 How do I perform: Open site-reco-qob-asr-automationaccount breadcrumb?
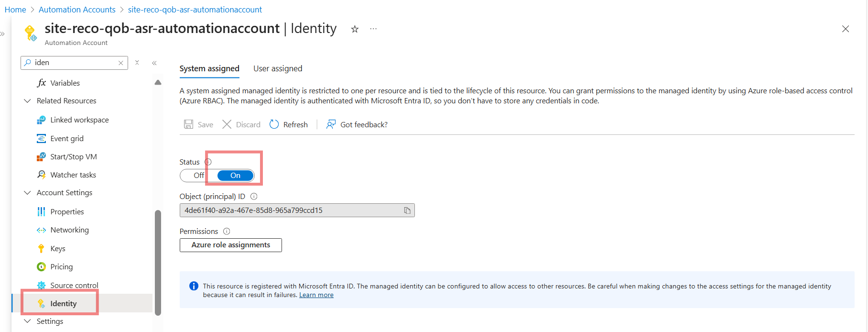pos(195,10)
